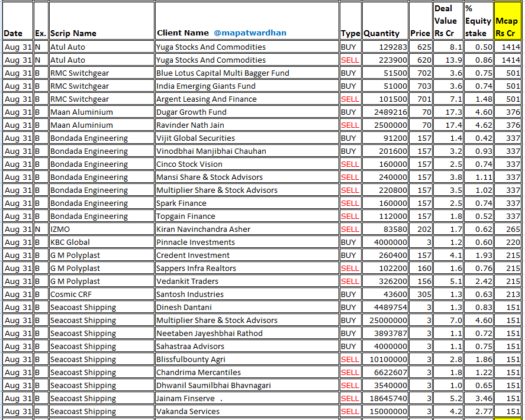Click 'Topgain Finance' client cell
525x420 pixels.
pos(247,216)
